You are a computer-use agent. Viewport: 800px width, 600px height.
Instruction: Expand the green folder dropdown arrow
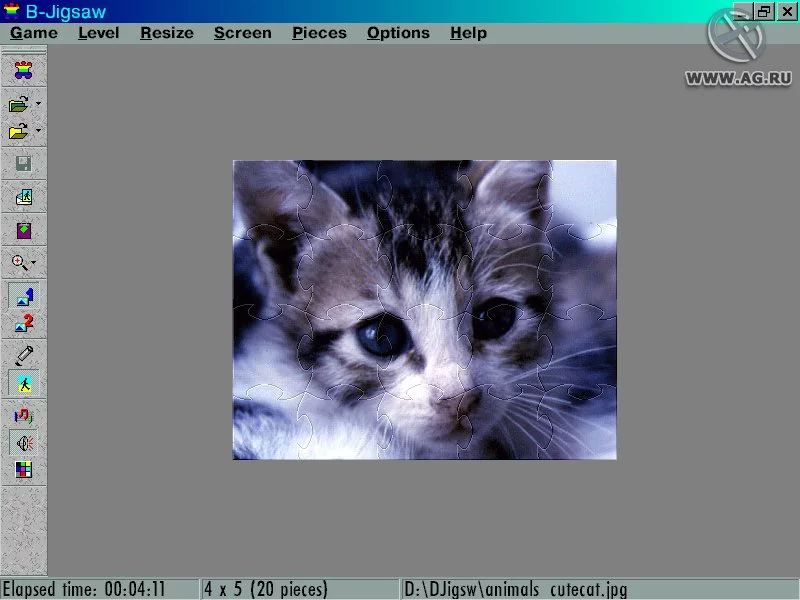[38, 104]
